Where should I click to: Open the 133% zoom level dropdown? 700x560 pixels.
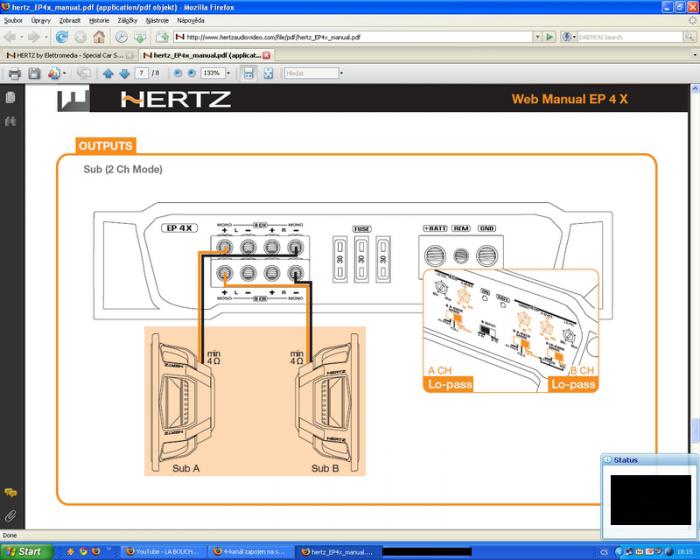coord(230,73)
